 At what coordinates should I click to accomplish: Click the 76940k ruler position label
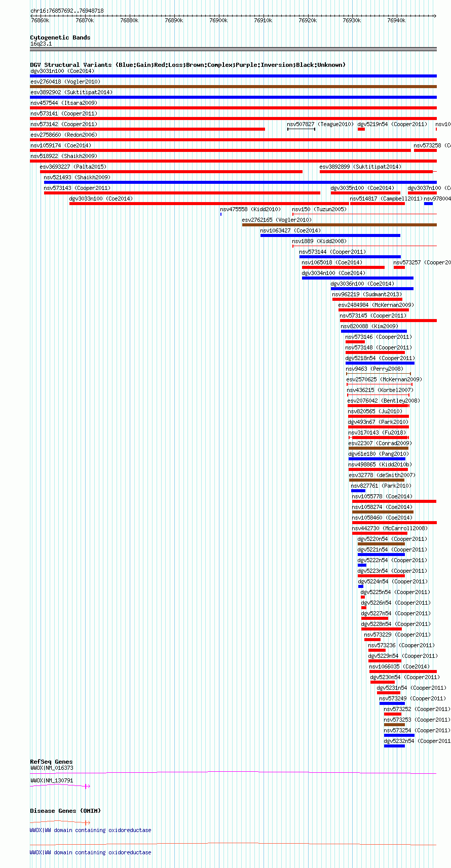point(396,20)
